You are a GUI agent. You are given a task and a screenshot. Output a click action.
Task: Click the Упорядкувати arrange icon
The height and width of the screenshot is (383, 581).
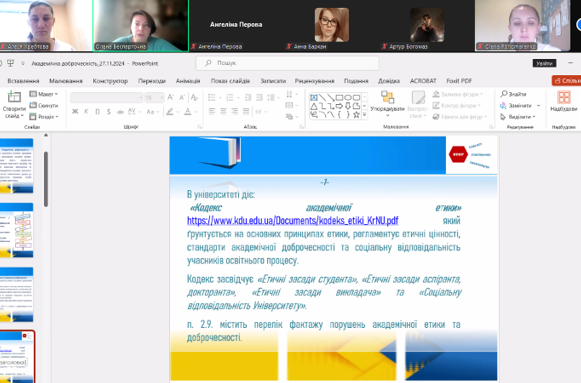coord(387,97)
